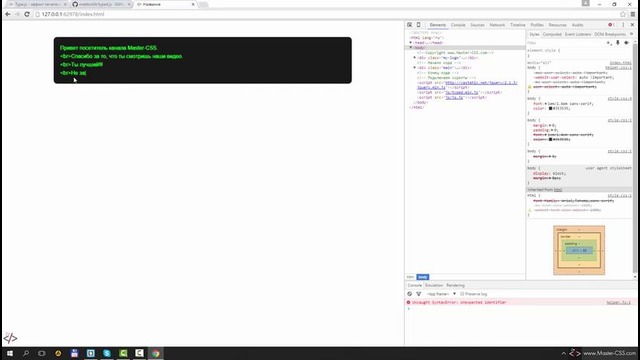Viewport: 640px width, 360px height.
Task: Open the DevTools three-dot settings menu
Action: click(623, 25)
